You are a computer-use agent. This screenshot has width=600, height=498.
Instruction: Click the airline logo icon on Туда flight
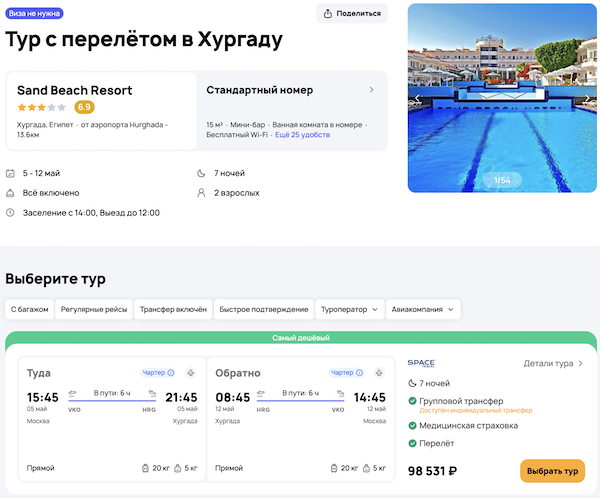coord(190,373)
